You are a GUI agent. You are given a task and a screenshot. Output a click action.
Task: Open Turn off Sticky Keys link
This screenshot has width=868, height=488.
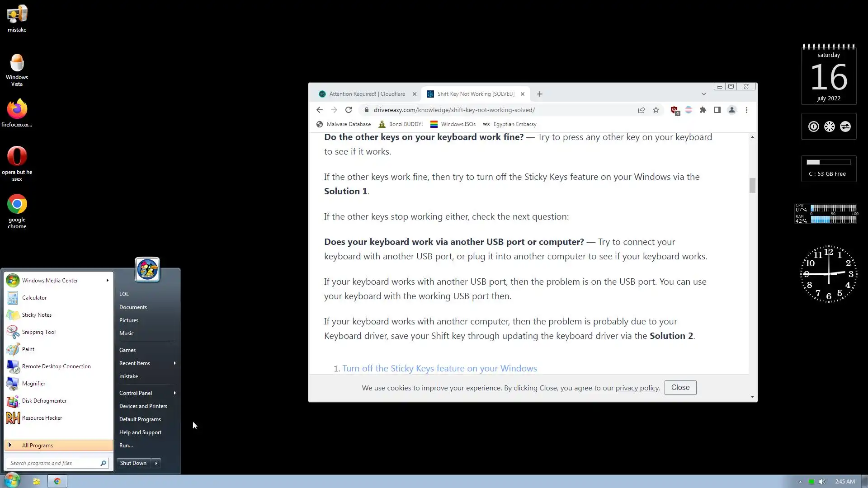tap(439, 368)
